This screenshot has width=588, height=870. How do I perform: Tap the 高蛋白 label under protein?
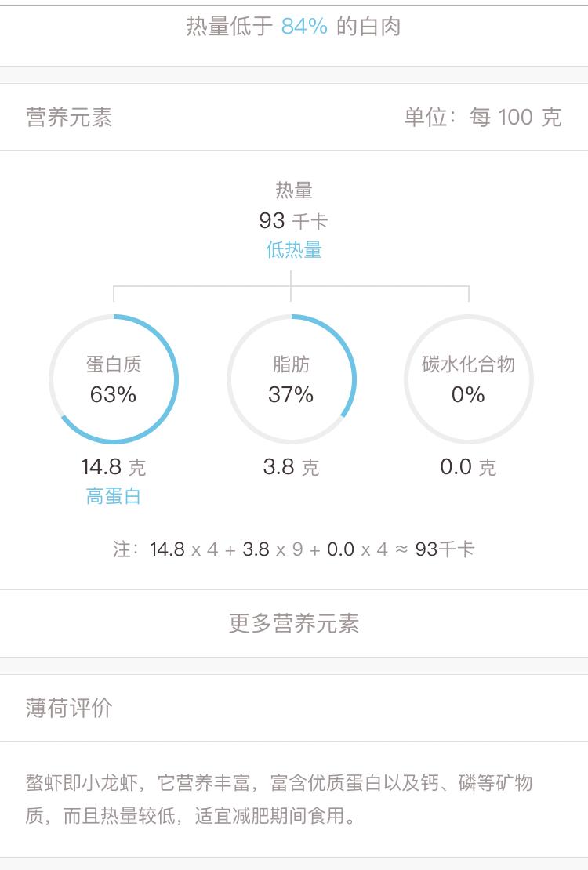coord(113,496)
